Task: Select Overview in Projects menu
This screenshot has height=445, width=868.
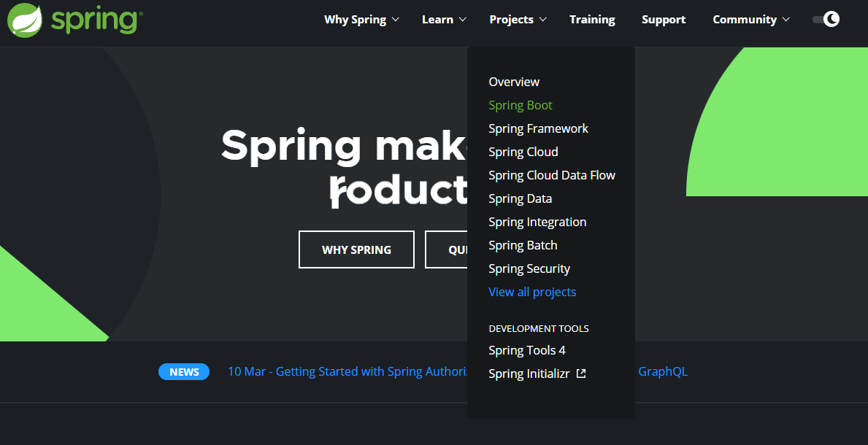Action: pyautogui.click(x=514, y=82)
